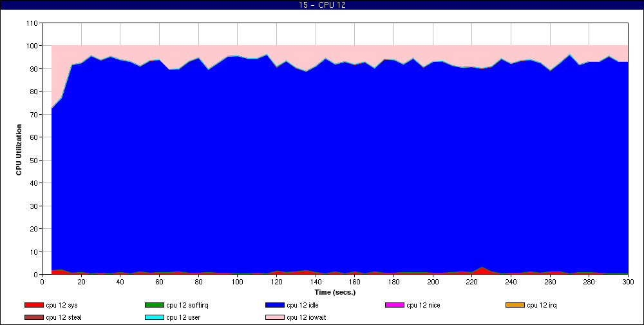This screenshot has width=644, height=325.
Task: Click the red sys spike near 225 seconds
Action: click(x=482, y=271)
